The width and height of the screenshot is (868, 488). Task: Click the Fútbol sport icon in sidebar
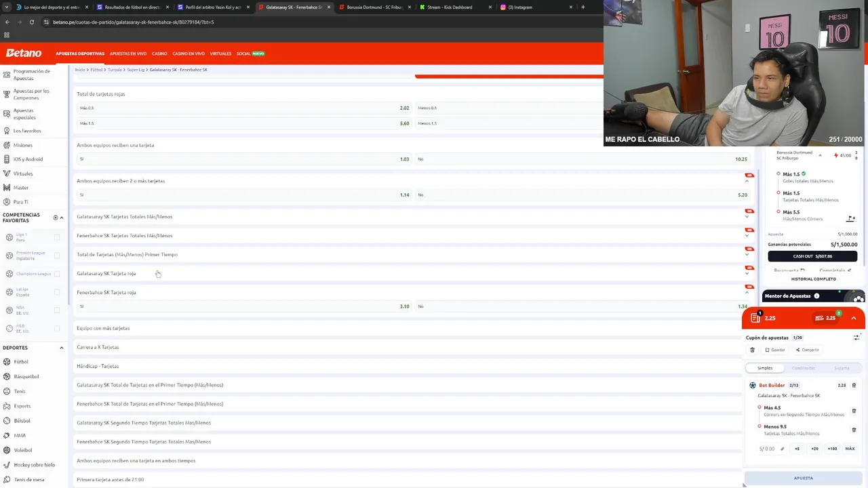coord(7,362)
